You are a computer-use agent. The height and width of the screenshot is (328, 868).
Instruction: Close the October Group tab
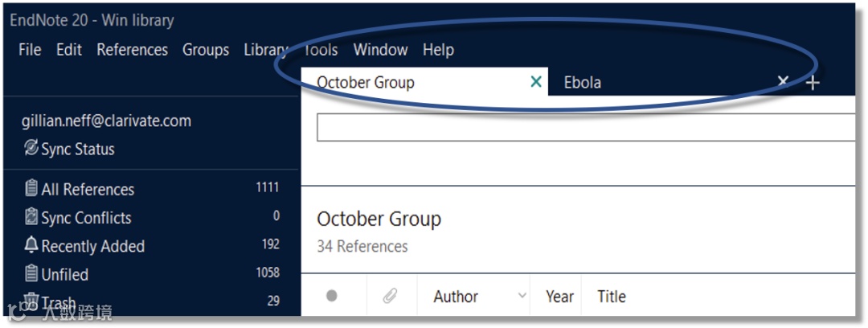point(536,82)
